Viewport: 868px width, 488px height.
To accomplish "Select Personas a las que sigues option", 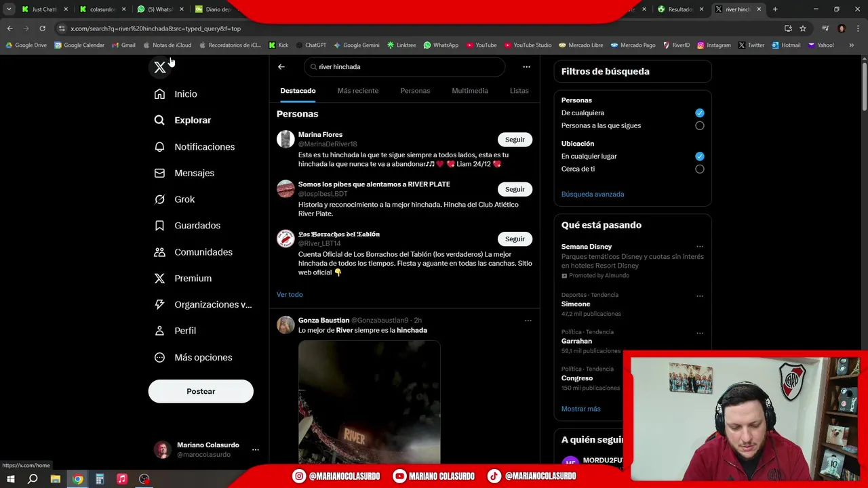I will click(x=700, y=126).
